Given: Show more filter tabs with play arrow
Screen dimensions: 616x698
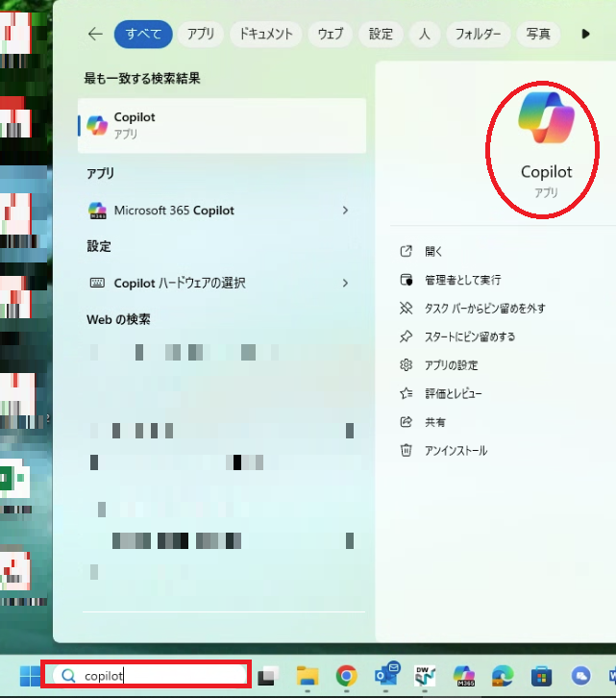Looking at the screenshot, I should tap(585, 34).
